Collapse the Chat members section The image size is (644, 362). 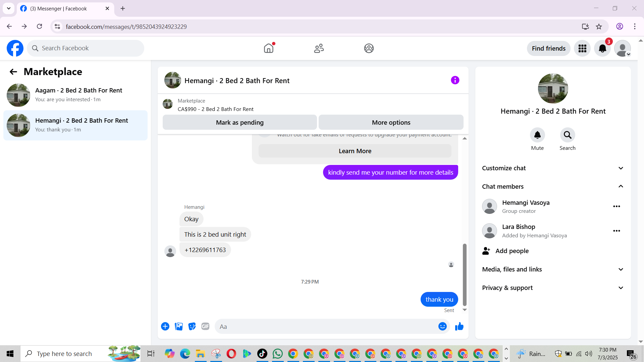[x=553, y=187]
